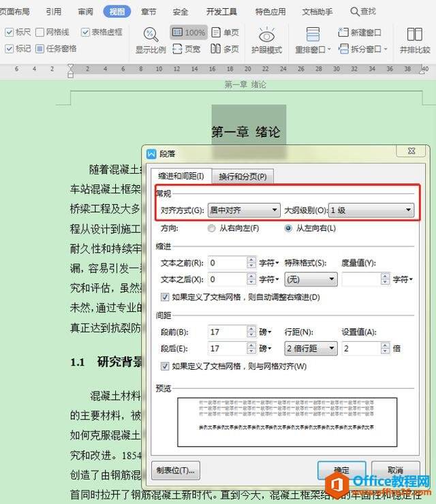The height and width of the screenshot is (504, 436).
Task: Open the 安全 security tab
Action: click(181, 12)
